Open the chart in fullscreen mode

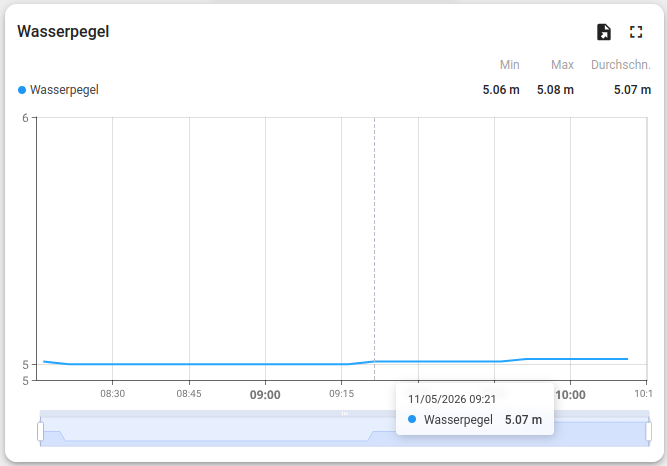636,32
